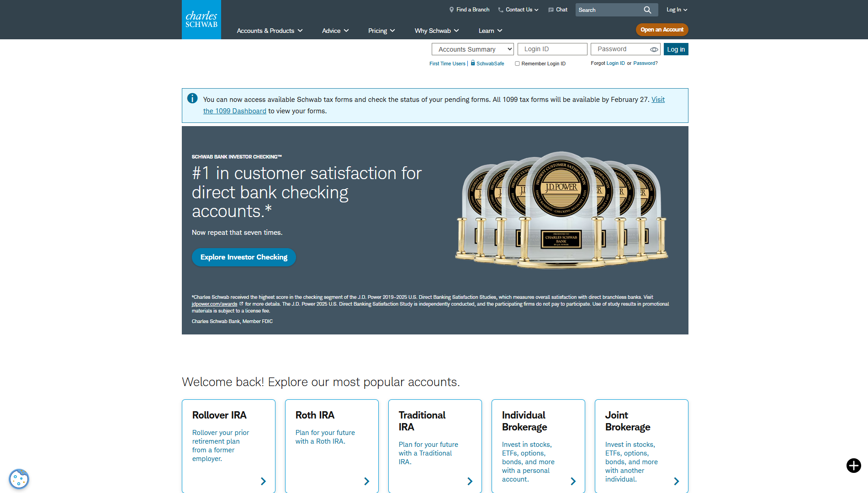The image size is (868, 493).
Task: Expand the Accounts & Products menu
Action: pyautogui.click(x=270, y=31)
